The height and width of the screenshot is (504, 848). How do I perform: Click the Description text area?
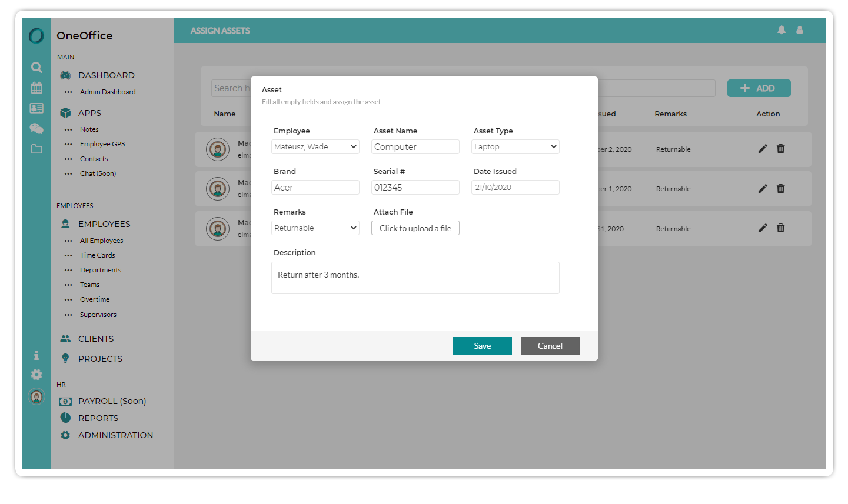[415, 278]
